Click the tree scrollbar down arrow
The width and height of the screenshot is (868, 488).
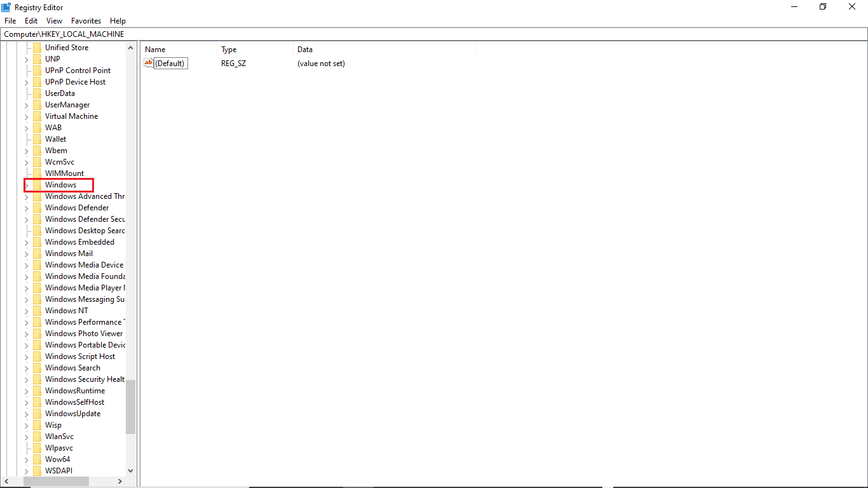[x=131, y=471]
